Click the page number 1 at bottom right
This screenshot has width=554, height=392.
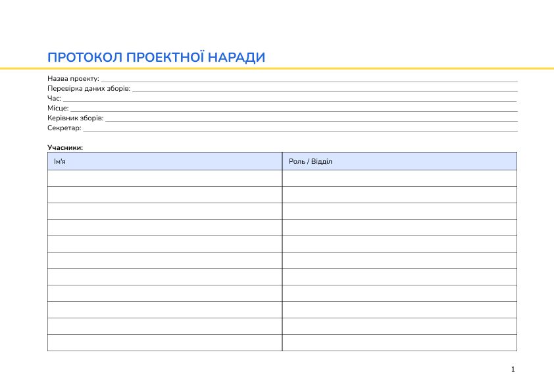click(513, 369)
